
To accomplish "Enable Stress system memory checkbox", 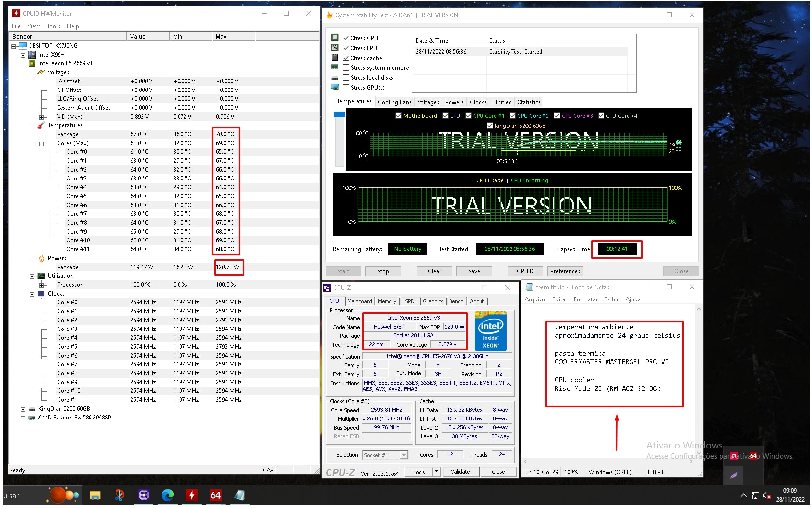I will (x=346, y=67).
